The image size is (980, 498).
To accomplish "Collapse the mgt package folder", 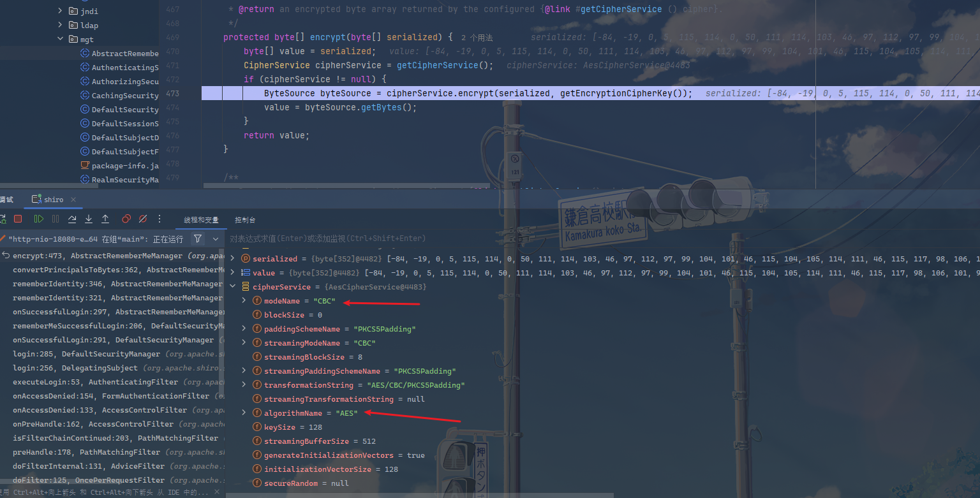I will tap(61, 39).
